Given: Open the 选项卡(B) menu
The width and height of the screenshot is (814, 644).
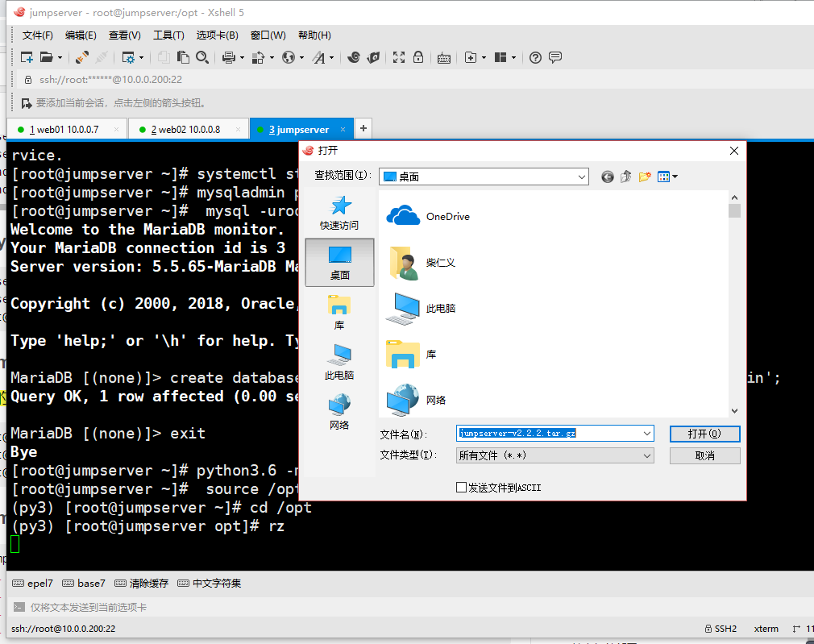Looking at the screenshot, I should tap(217, 35).
